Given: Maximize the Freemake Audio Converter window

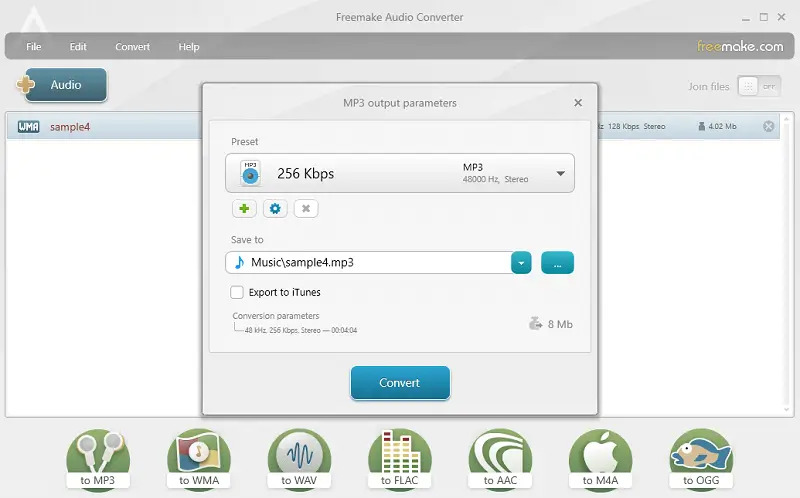Looking at the screenshot, I should click(764, 17).
